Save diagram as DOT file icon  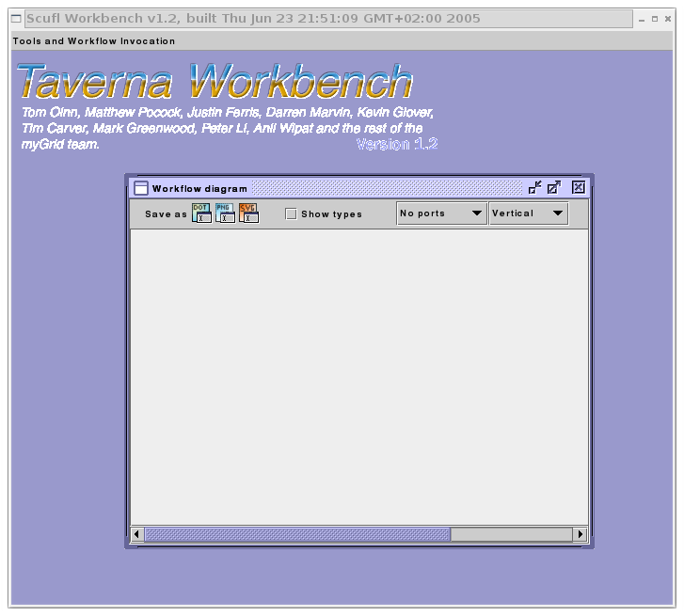(201, 213)
